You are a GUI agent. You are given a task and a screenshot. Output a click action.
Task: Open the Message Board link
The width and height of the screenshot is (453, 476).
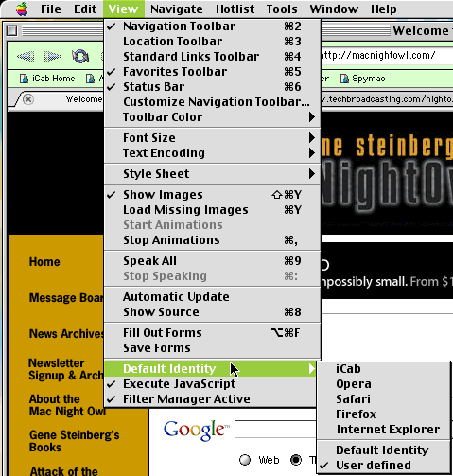coord(66,298)
